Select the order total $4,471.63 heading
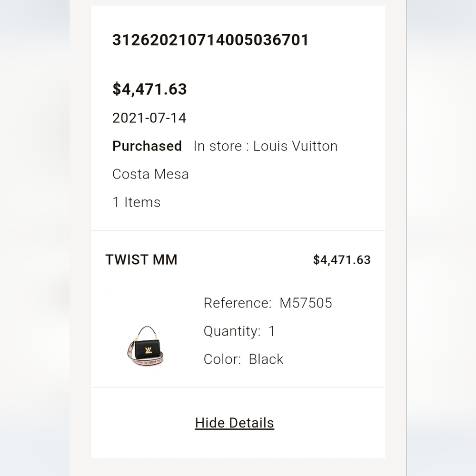The image size is (476, 476). 149,89
